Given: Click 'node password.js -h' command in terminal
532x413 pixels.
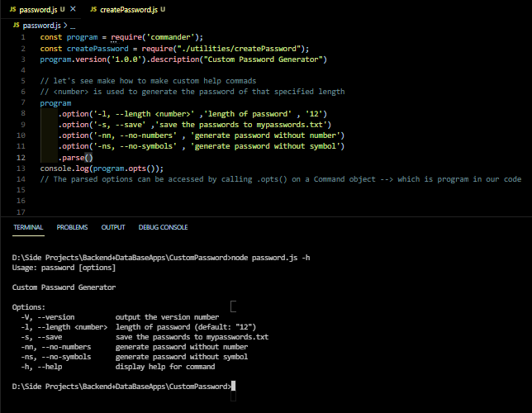Looking at the screenshot, I should 270,258.
